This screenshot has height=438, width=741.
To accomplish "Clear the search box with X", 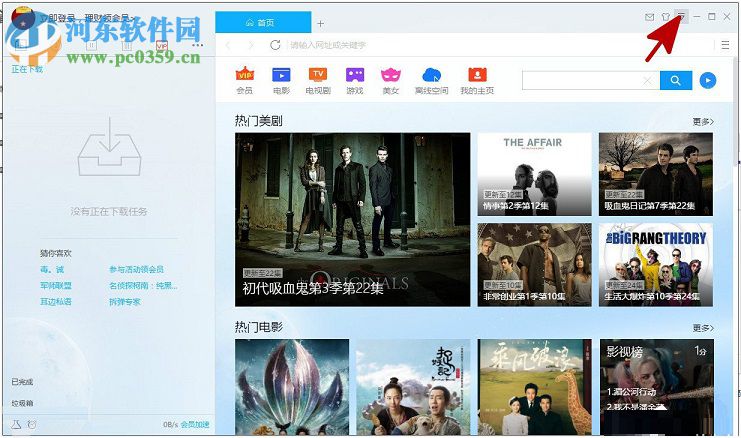I will [648, 81].
